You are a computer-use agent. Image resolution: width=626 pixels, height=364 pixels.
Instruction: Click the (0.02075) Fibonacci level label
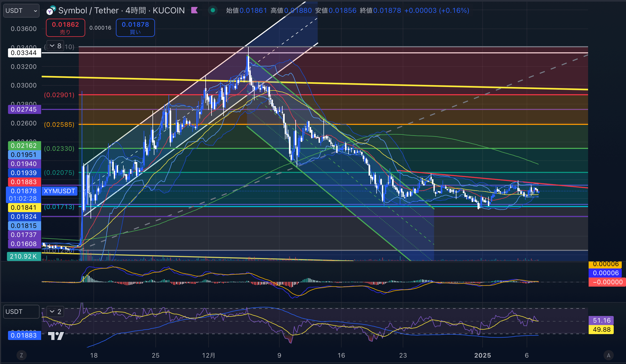pos(59,173)
